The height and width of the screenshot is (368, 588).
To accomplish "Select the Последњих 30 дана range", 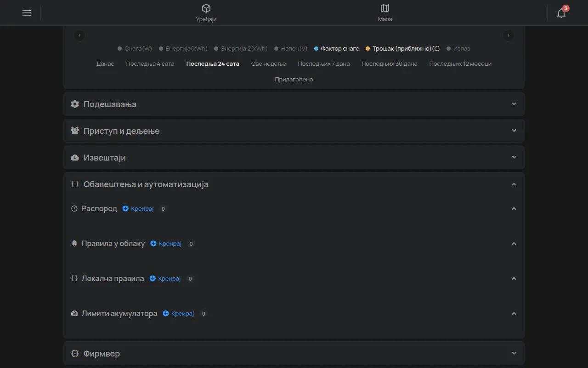I will (390, 64).
